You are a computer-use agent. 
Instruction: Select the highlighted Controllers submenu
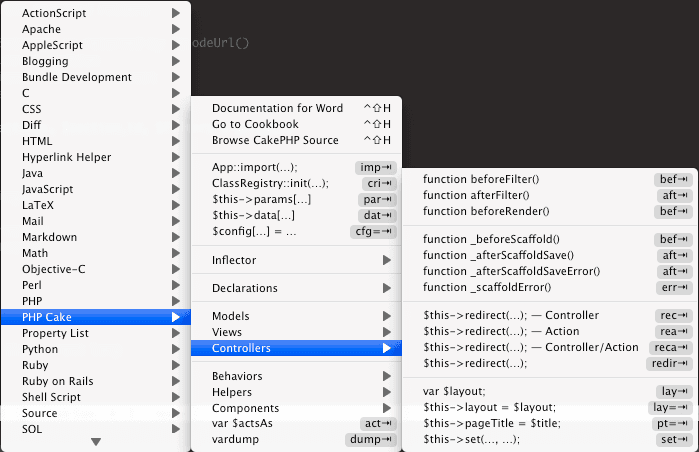point(296,349)
